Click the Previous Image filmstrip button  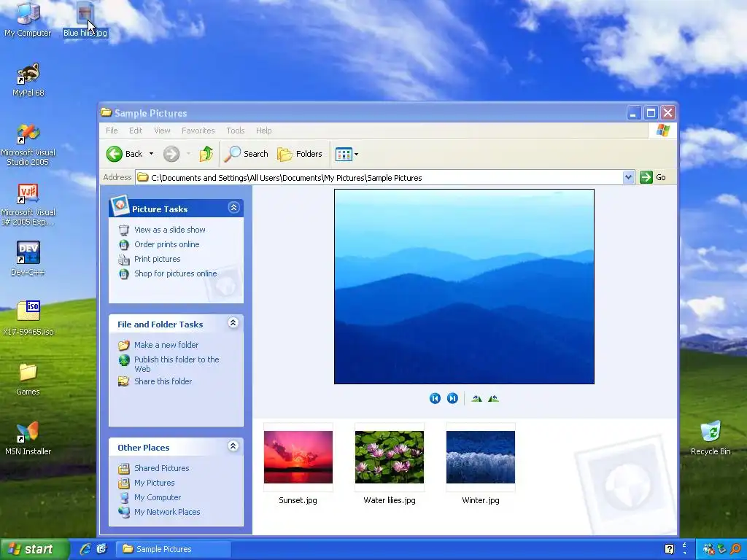[435, 399]
